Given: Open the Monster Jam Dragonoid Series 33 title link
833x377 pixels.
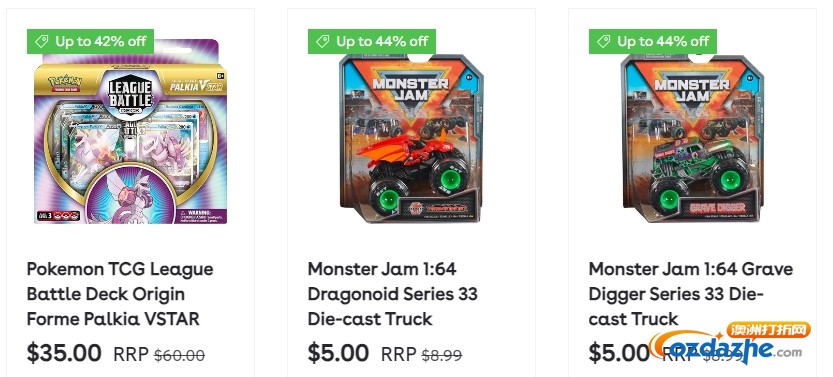Looking at the screenshot, I should (393, 294).
